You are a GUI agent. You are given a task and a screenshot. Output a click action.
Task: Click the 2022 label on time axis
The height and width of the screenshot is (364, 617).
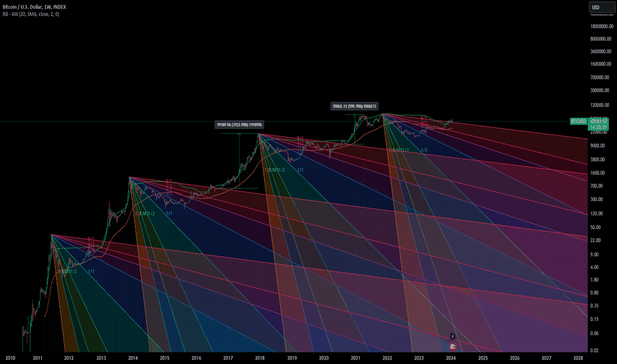(x=387, y=358)
